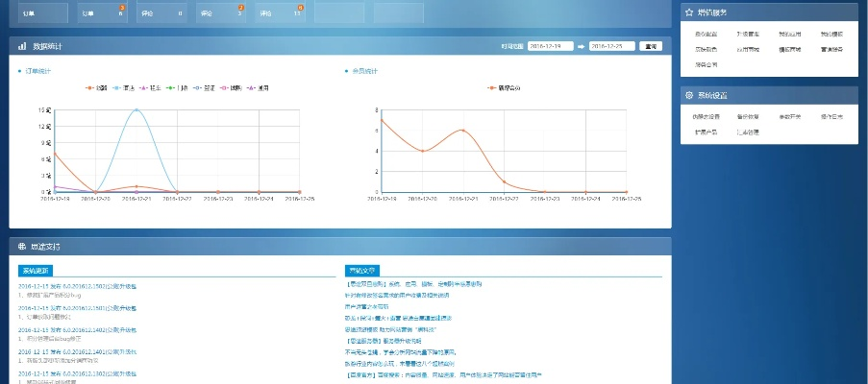This screenshot has width=868, height=384.
Task: Click the arrow icon between the two date fields
Action: (x=581, y=45)
